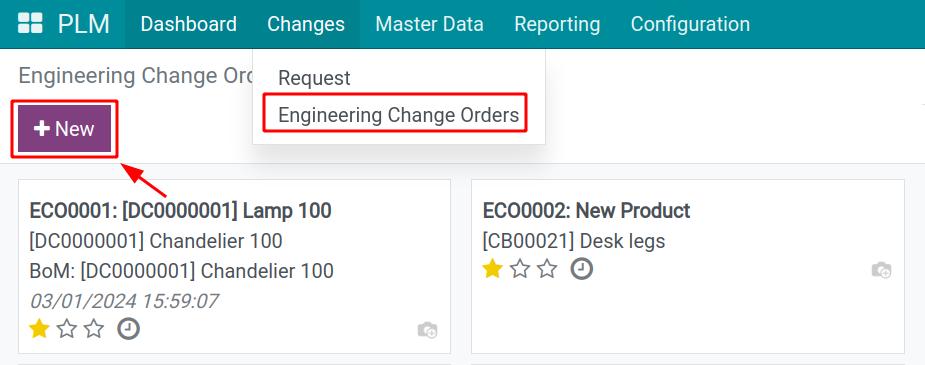Collapse the Changes menu
This screenshot has height=365, width=925.
pos(306,24)
